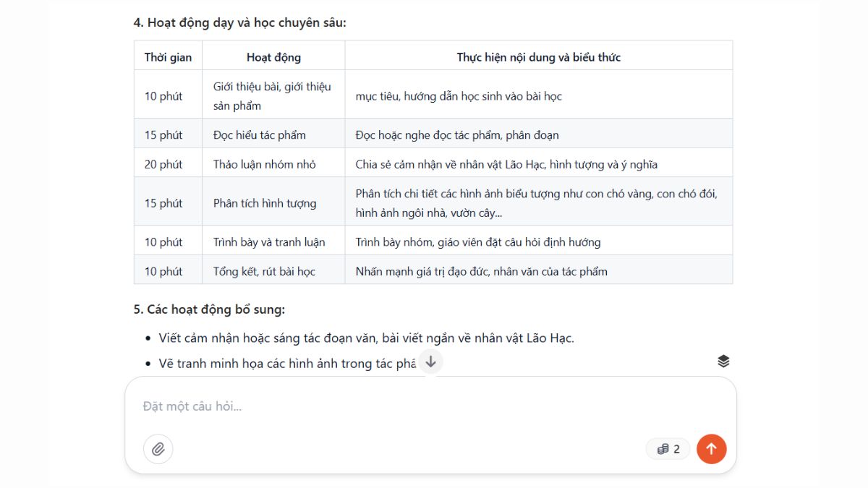868x488 pixels.
Task: Click the credits badge beside the send button
Action: 667,449
